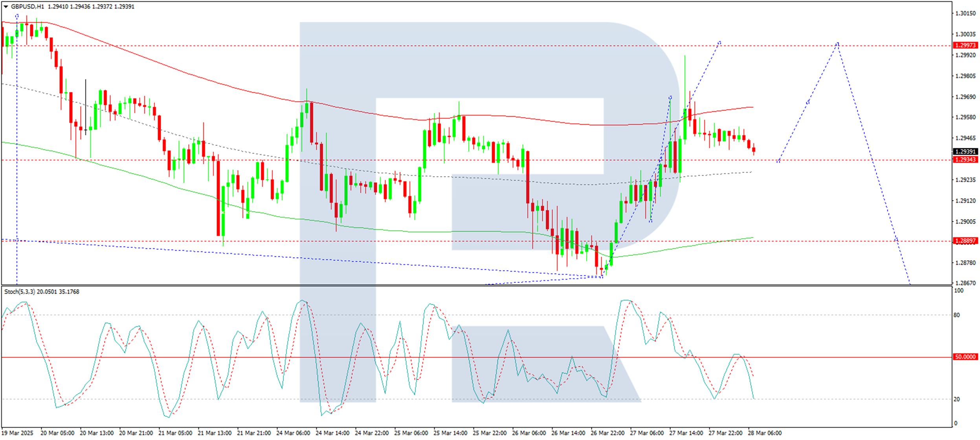Click the 1.28670 price scale label
Image resolution: width=980 pixels, height=440 pixels.
965,283
